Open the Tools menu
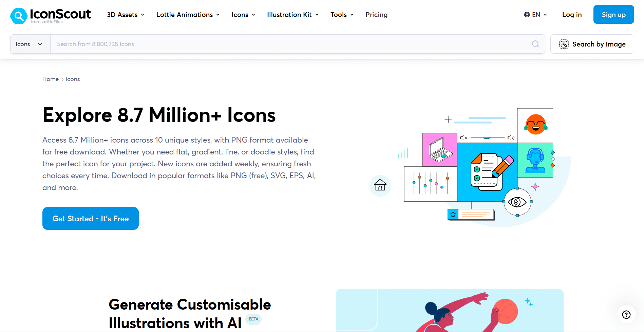This screenshot has width=644, height=332. click(342, 15)
